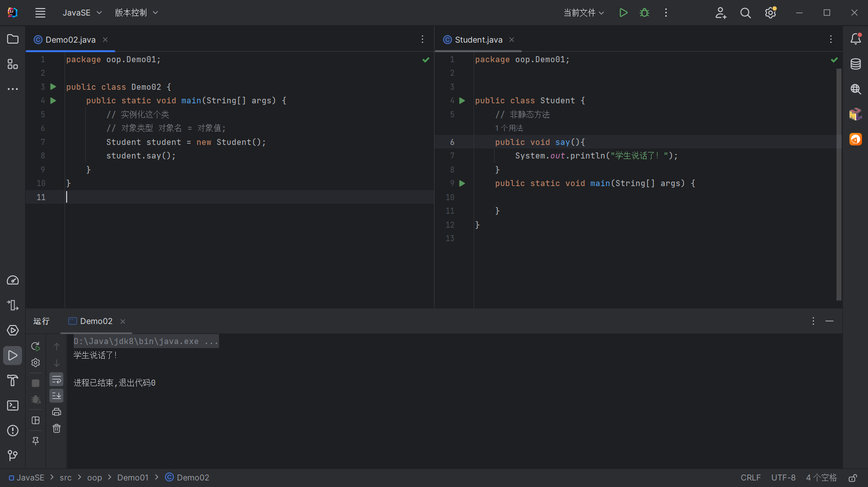This screenshot has width=868, height=487.
Task: Start debugging with the Debug bug icon
Action: click(644, 13)
